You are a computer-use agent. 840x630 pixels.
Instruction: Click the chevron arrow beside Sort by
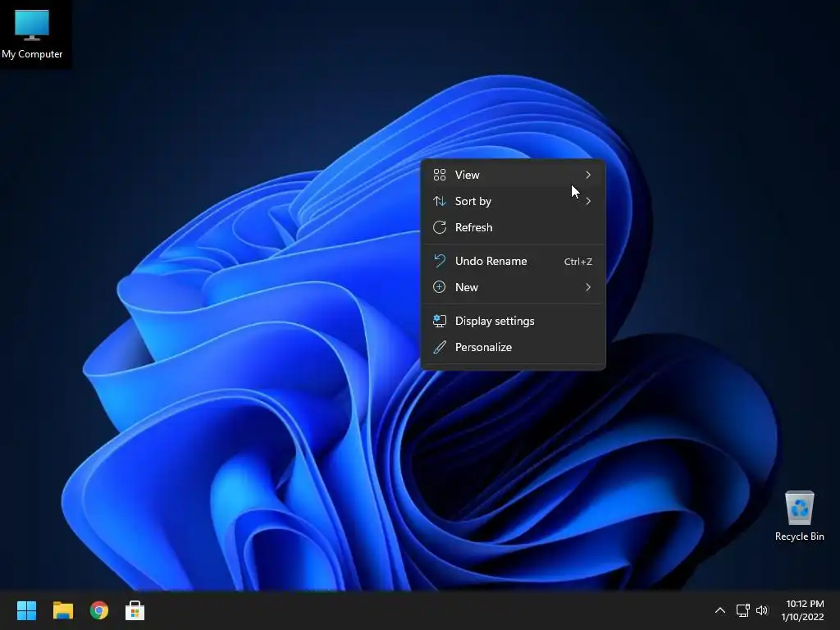(x=588, y=201)
